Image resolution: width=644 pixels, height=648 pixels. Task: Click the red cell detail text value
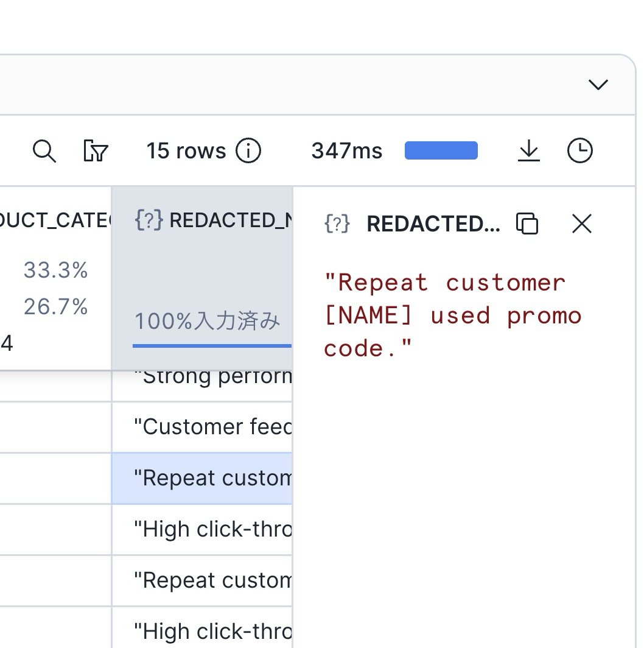click(x=453, y=315)
